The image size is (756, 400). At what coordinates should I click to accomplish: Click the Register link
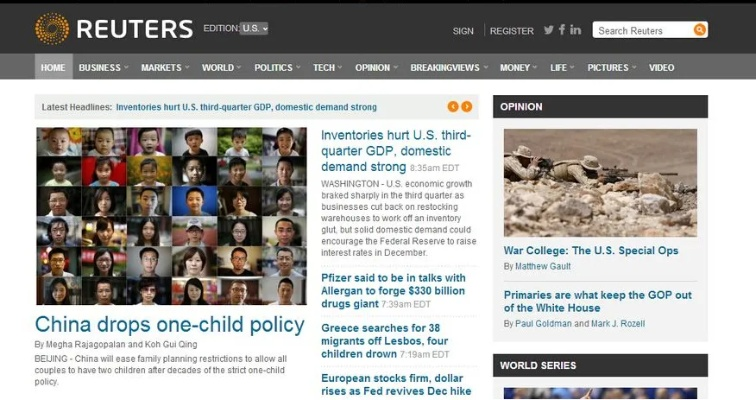click(512, 31)
